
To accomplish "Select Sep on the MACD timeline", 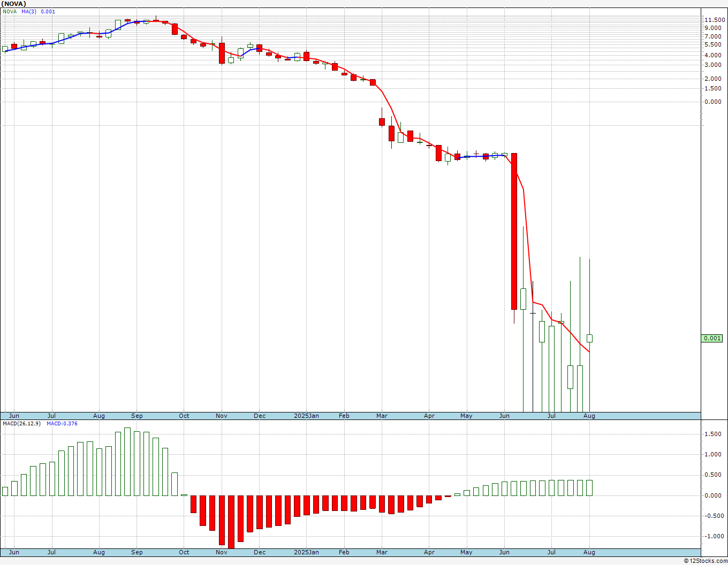I will pyautogui.click(x=137, y=552).
